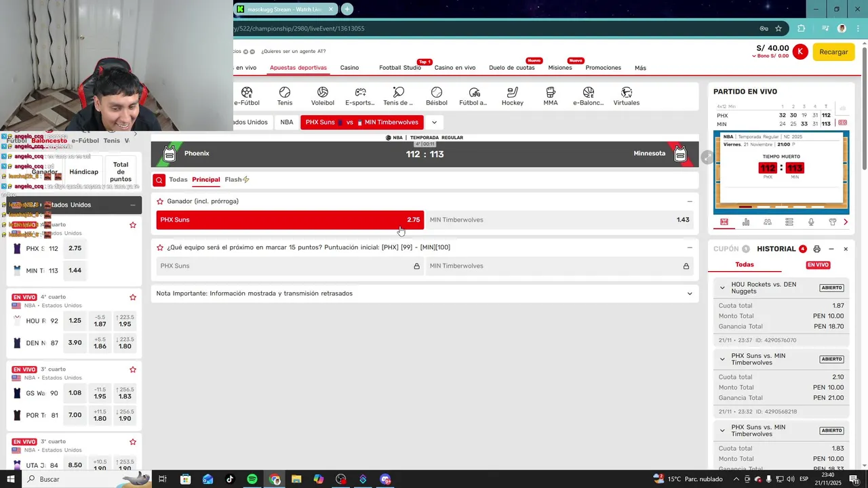
Task: Favorite the PHX vs MIN sidebar match
Action: [x=133, y=225]
